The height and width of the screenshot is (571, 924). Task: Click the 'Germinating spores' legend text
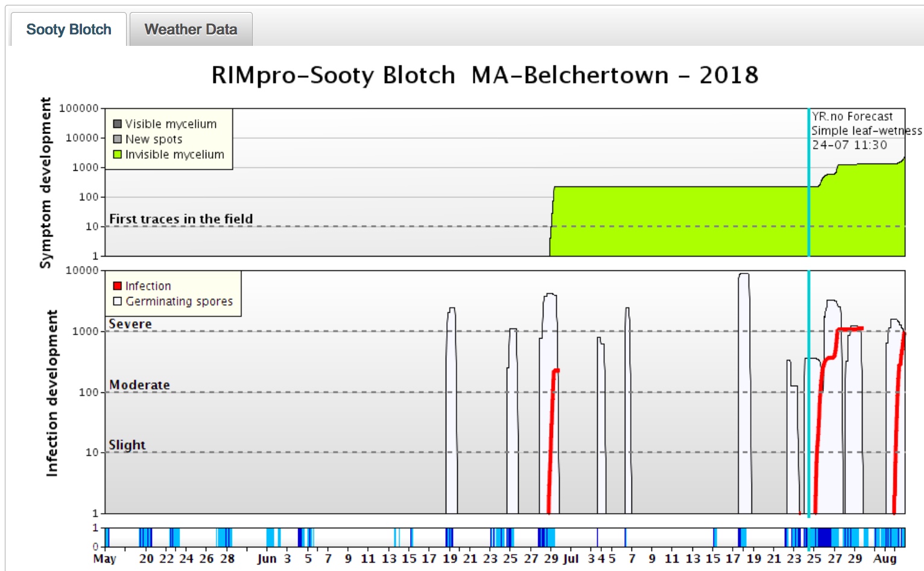[x=179, y=301]
